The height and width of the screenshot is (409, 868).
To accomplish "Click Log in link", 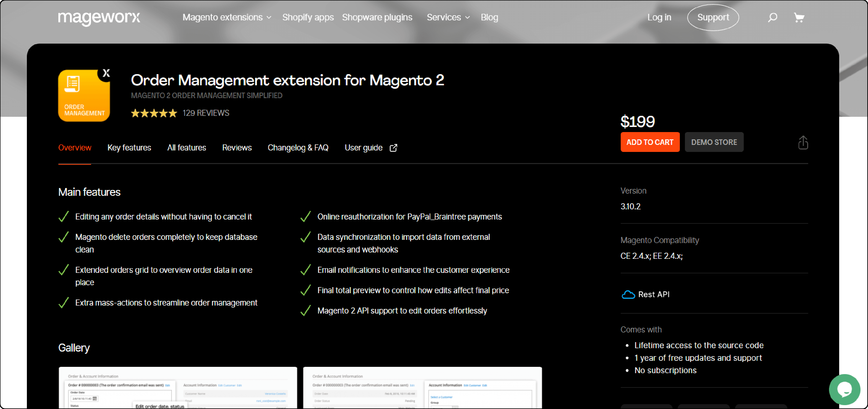I will point(659,17).
